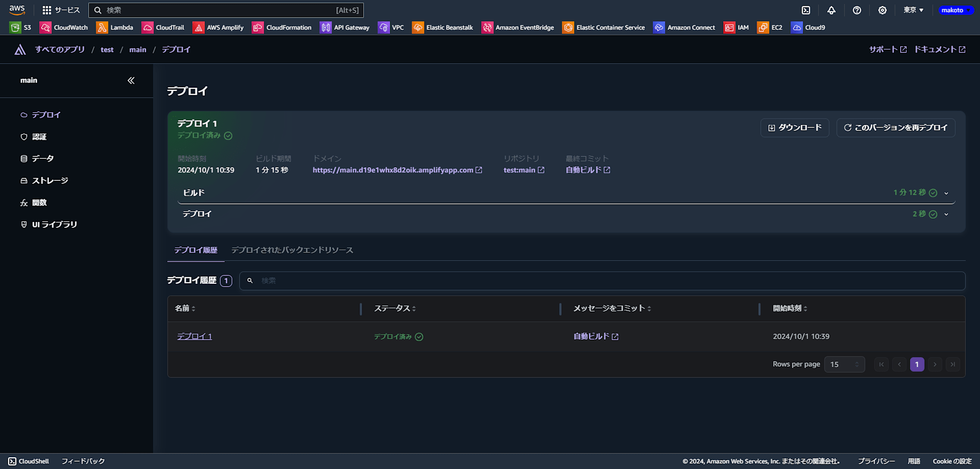Screen dimensions: 980x469
Task: Open the Cloud9 service shortcut
Action: (808, 27)
